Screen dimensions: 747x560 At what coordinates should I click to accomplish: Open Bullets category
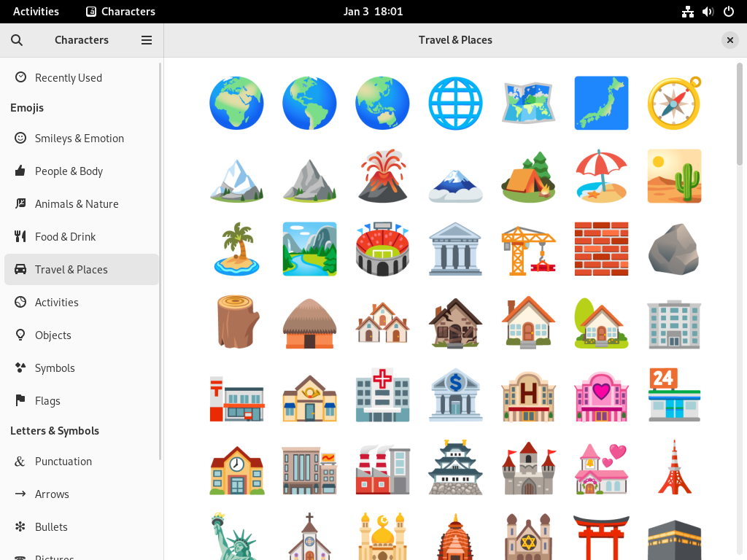pyautogui.click(x=82, y=527)
